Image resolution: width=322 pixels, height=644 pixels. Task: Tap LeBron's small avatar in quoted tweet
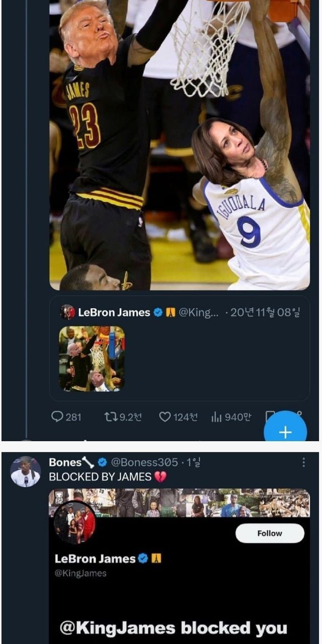pos(67,312)
